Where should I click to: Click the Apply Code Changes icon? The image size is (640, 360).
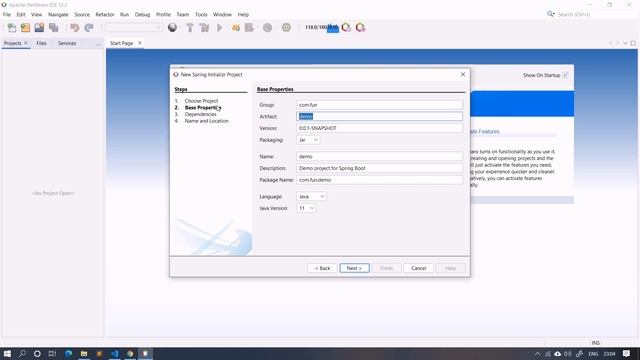point(236,28)
